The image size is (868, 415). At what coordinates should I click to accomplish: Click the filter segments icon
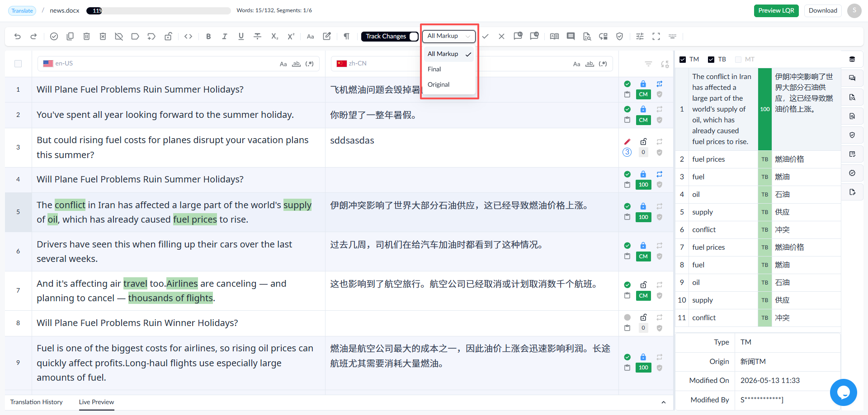[648, 64]
